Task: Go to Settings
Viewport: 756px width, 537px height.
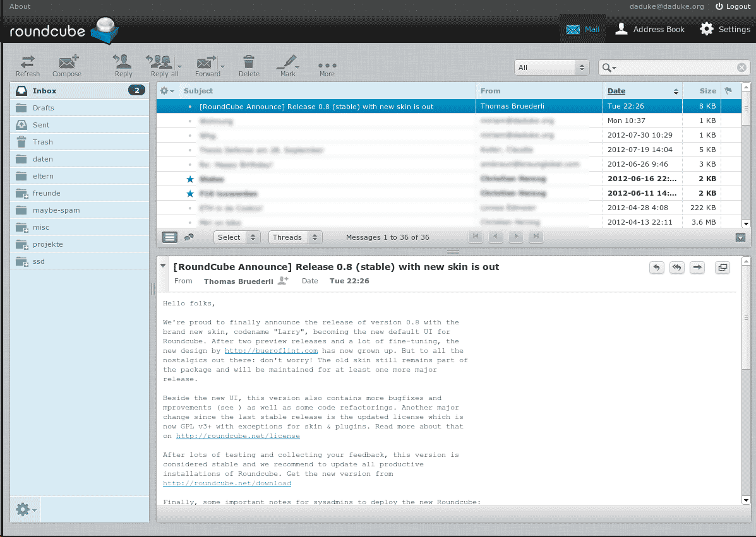Action: [x=725, y=29]
